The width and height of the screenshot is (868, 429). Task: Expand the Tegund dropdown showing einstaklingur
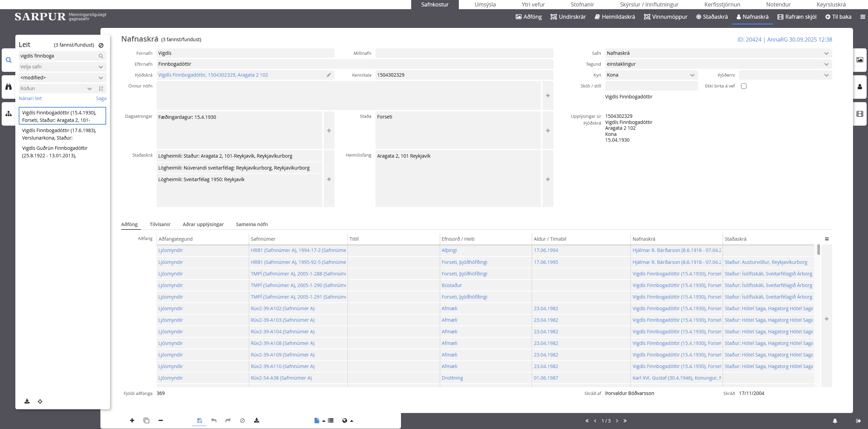pos(718,64)
